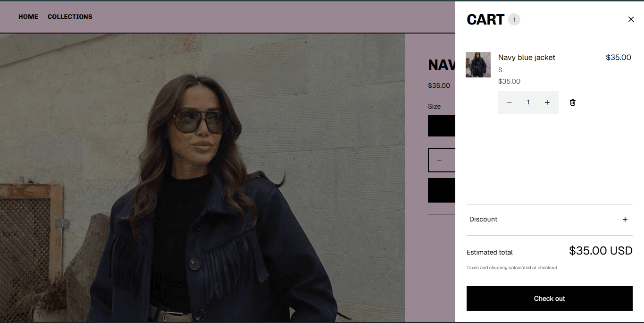Click the size S variant label
This screenshot has height=323, width=644.
tap(500, 70)
